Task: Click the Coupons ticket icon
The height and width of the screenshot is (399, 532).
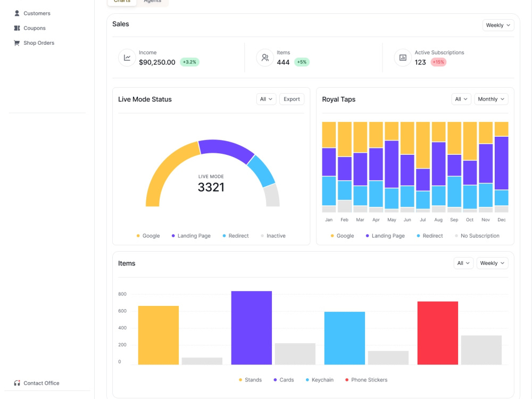Action: click(17, 28)
